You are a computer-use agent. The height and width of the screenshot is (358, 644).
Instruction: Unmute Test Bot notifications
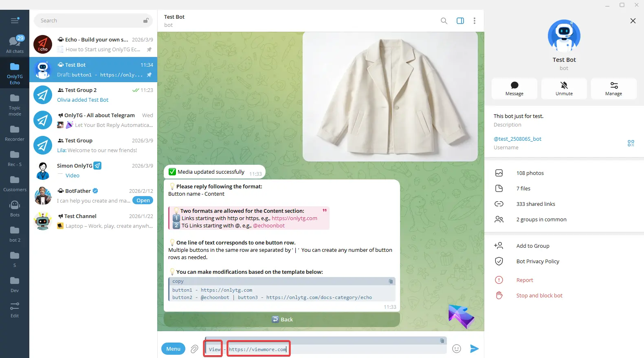pyautogui.click(x=564, y=88)
